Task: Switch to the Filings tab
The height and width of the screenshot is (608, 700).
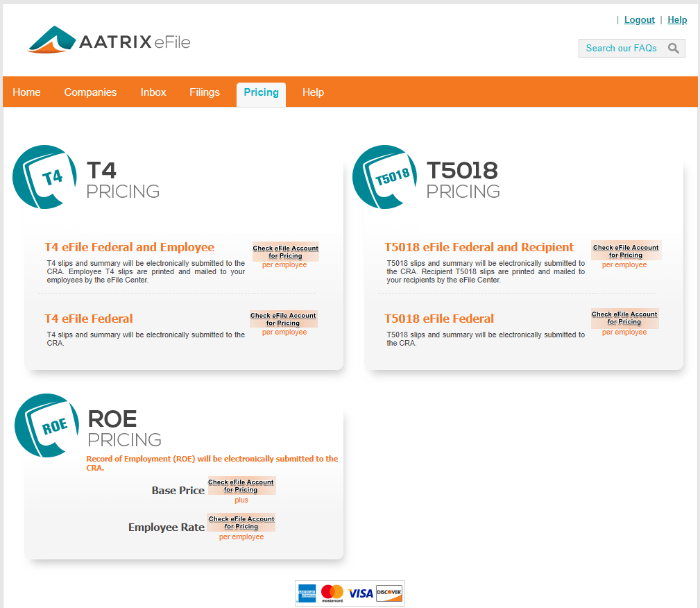Action: (x=205, y=92)
